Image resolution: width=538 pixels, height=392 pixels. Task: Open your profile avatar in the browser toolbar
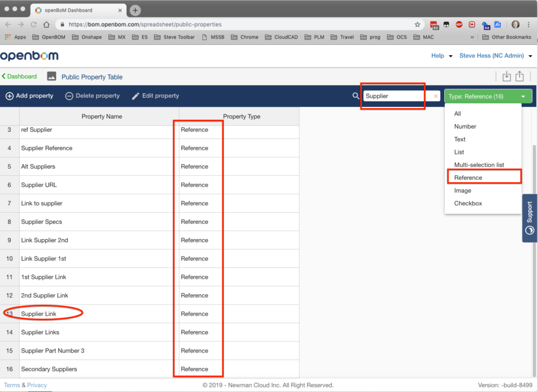515,24
